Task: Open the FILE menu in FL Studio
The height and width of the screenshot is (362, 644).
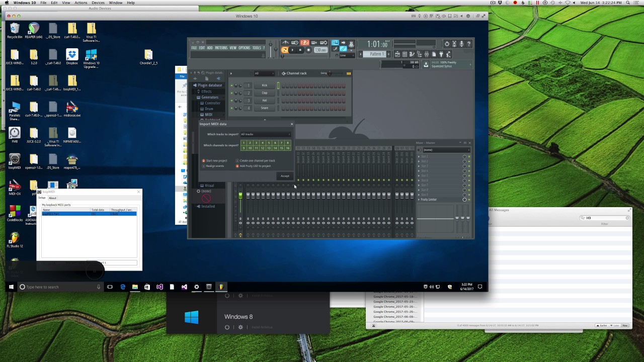Action: pyautogui.click(x=194, y=48)
